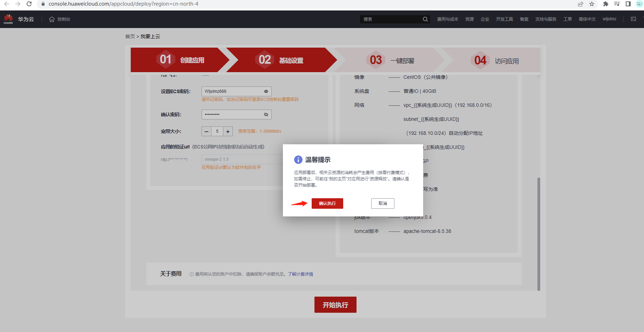The image size is (644, 332).
Task: Click the panel vertical scrollbar
Action: click(539, 234)
